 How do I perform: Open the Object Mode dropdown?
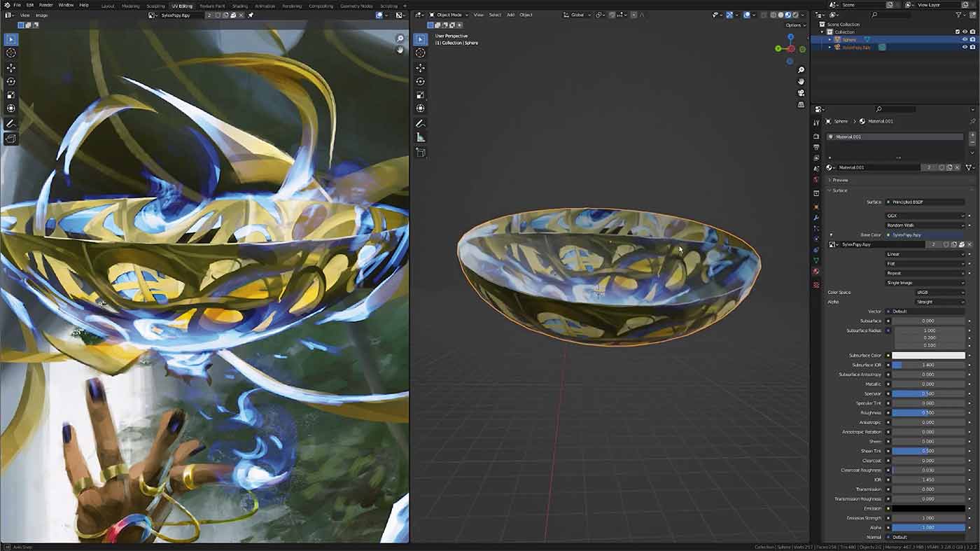(448, 15)
